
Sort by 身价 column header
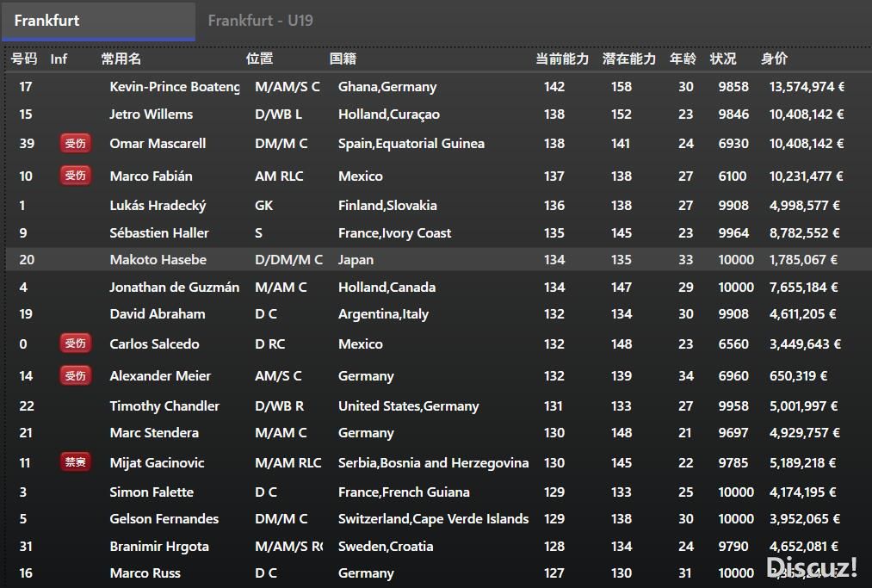coord(774,59)
